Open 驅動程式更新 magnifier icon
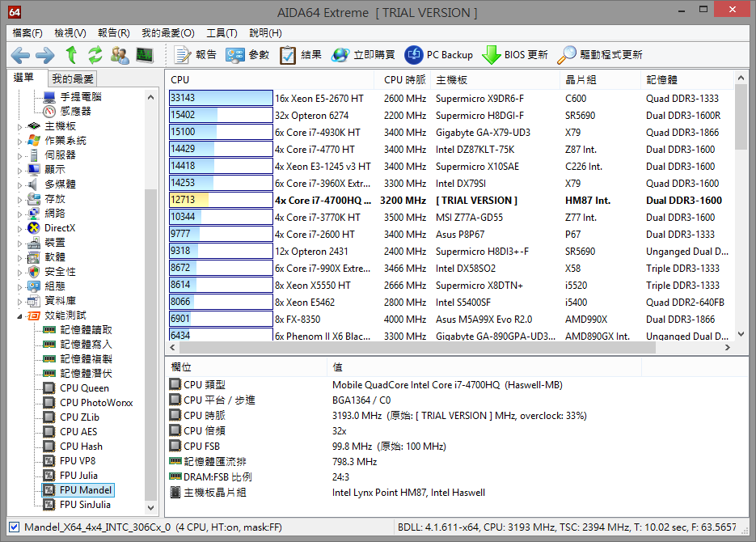The height and width of the screenshot is (542, 756). [567, 55]
